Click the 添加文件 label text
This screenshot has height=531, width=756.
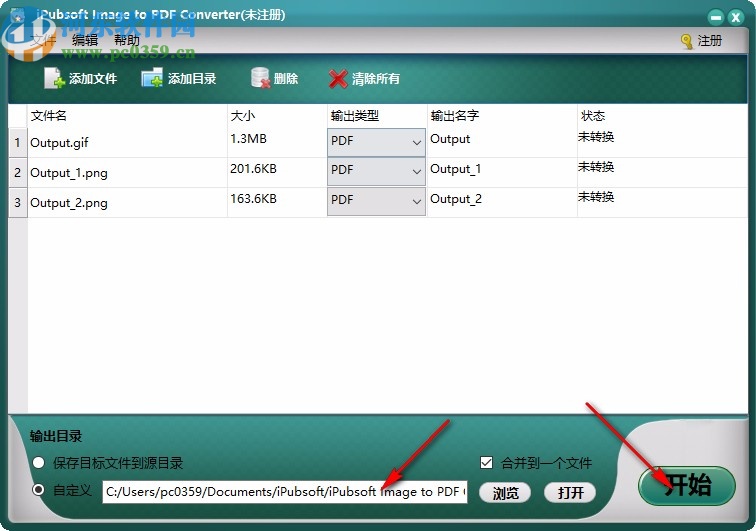click(x=93, y=79)
